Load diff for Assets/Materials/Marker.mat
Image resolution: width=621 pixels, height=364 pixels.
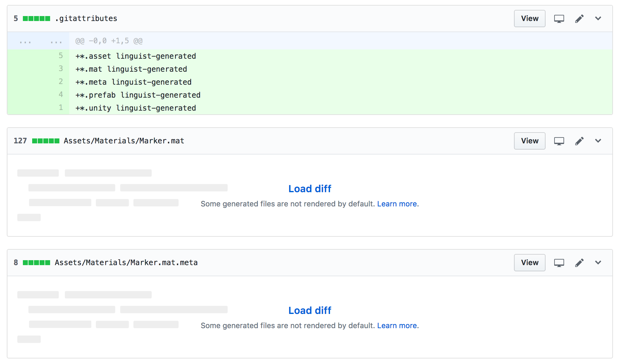(x=310, y=188)
